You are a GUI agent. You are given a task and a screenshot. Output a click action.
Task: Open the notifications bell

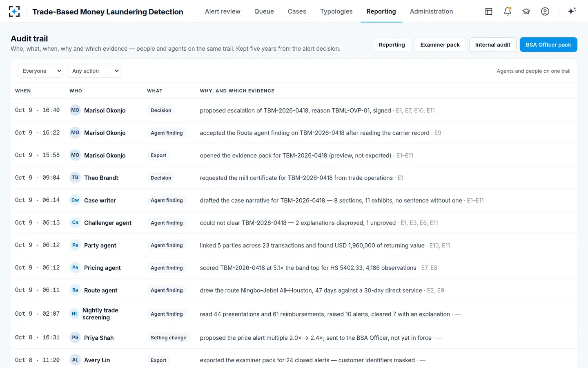508,11
